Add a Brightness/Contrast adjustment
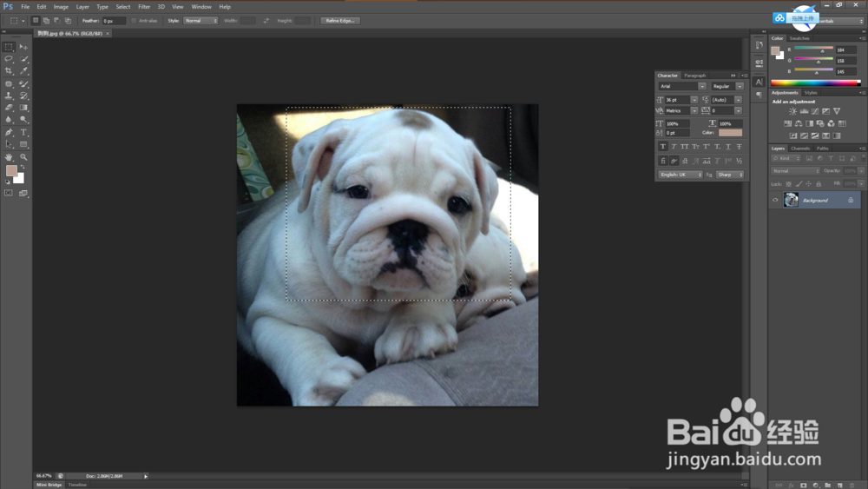The height and width of the screenshot is (489, 868). click(792, 111)
